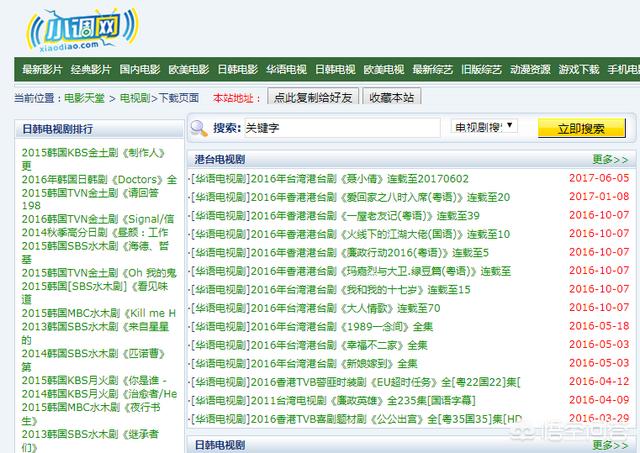The height and width of the screenshot is (453, 640).
Task: Click the 关键字 search input field
Action: click(342, 128)
